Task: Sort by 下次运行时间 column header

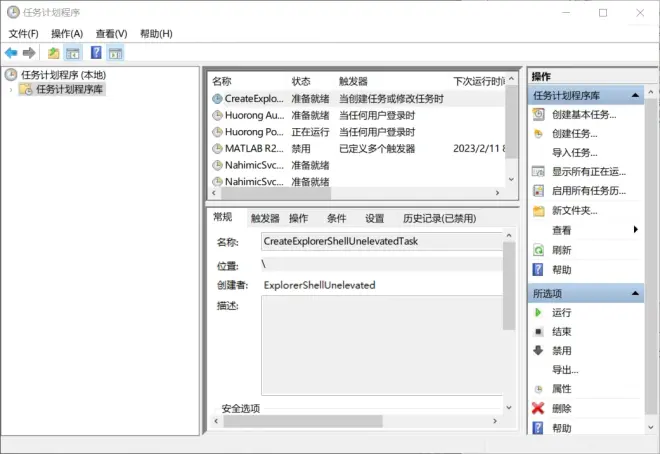Action: 479,81
